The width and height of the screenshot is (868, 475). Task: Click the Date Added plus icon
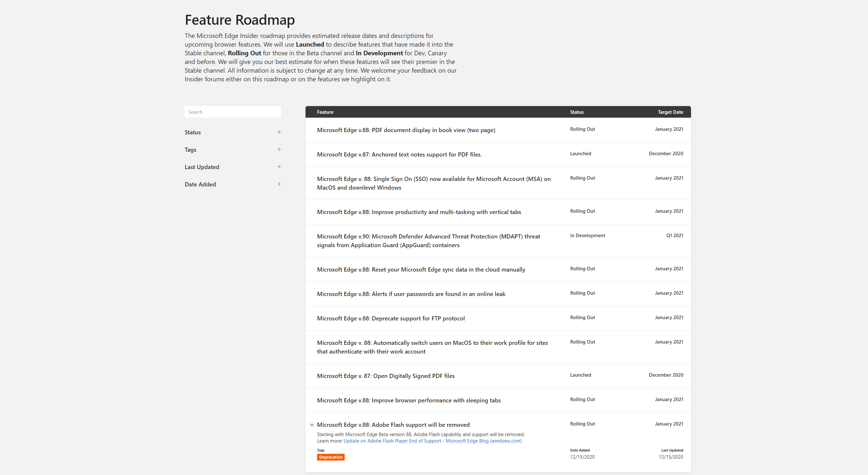[x=279, y=184]
